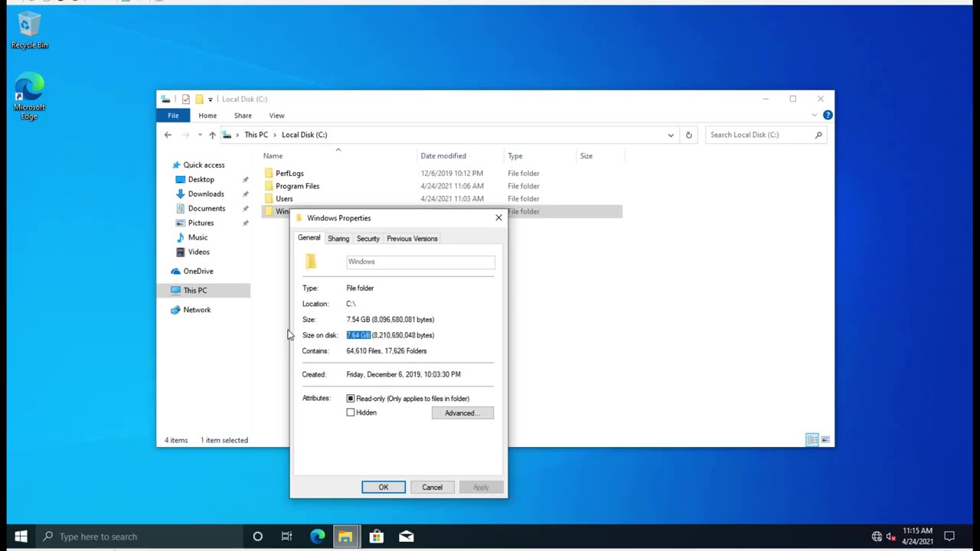This screenshot has height=551, width=980.
Task: Switch to the Security tab
Action: tap(368, 239)
